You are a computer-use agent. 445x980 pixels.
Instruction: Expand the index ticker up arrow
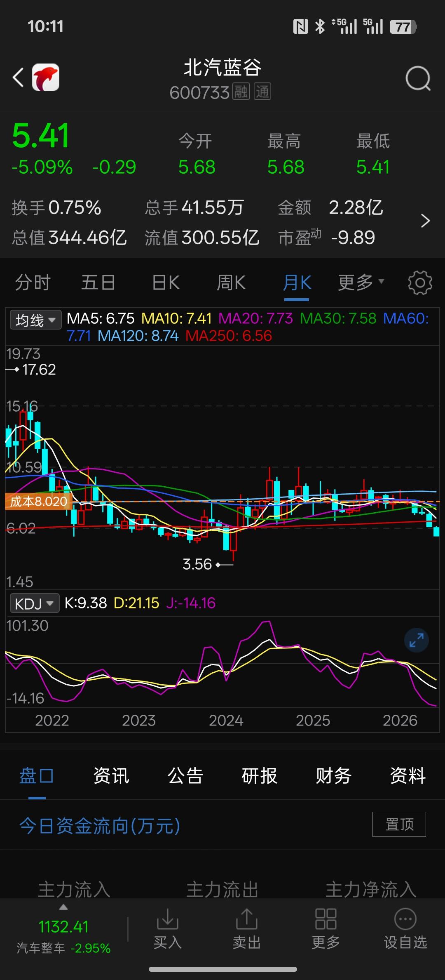[63, 907]
